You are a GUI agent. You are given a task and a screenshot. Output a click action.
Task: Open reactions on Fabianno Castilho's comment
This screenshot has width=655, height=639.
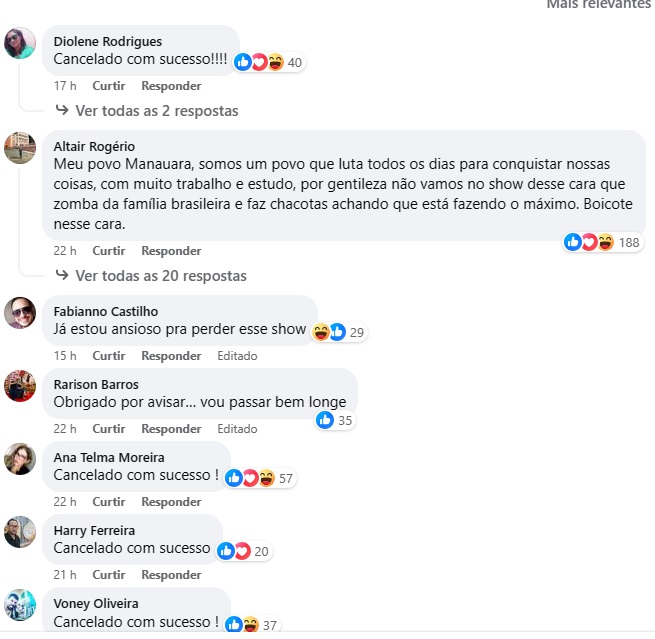339,332
